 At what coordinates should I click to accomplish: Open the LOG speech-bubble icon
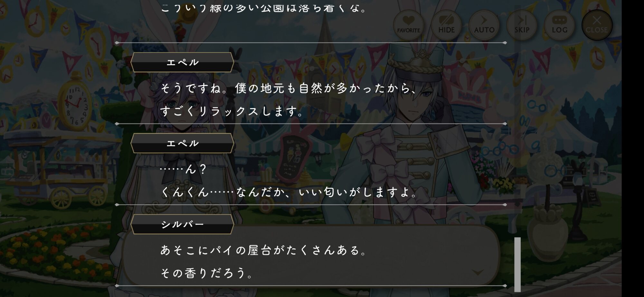click(x=559, y=25)
